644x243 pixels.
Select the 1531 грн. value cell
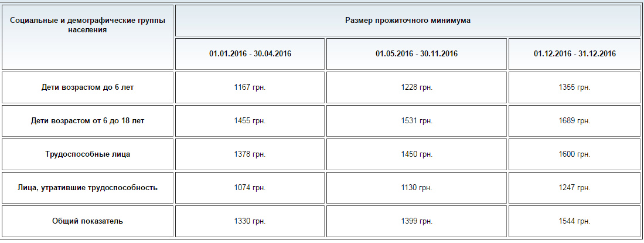tap(417, 121)
